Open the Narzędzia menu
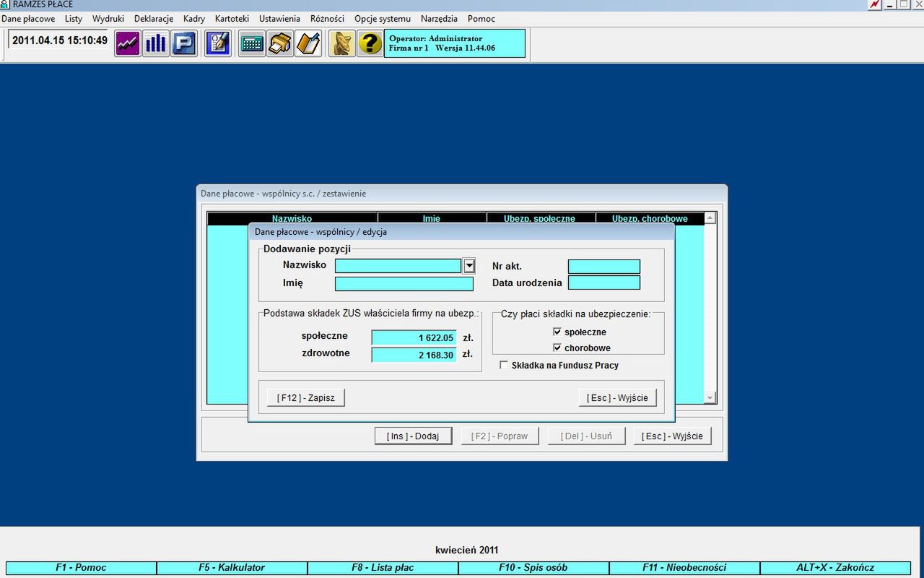 click(x=439, y=19)
